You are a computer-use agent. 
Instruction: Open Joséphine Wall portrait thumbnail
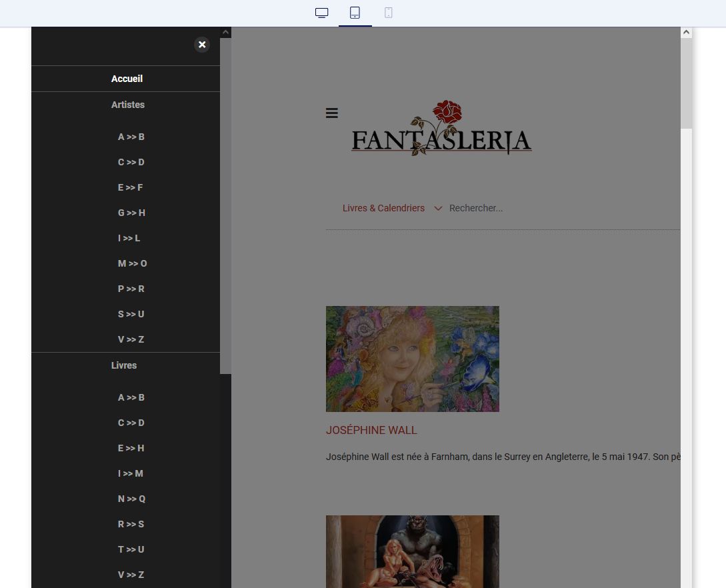point(413,359)
